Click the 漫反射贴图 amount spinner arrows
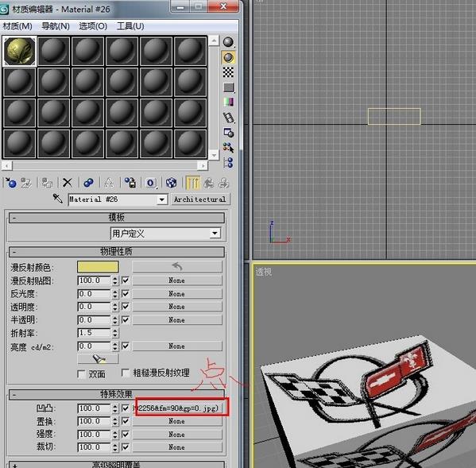This screenshot has height=468, width=476. coord(114,280)
